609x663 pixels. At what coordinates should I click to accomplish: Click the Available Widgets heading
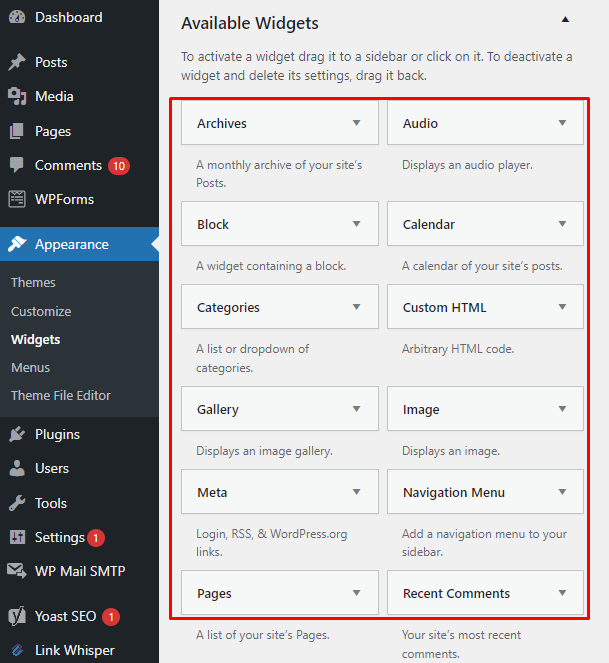click(250, 23)
